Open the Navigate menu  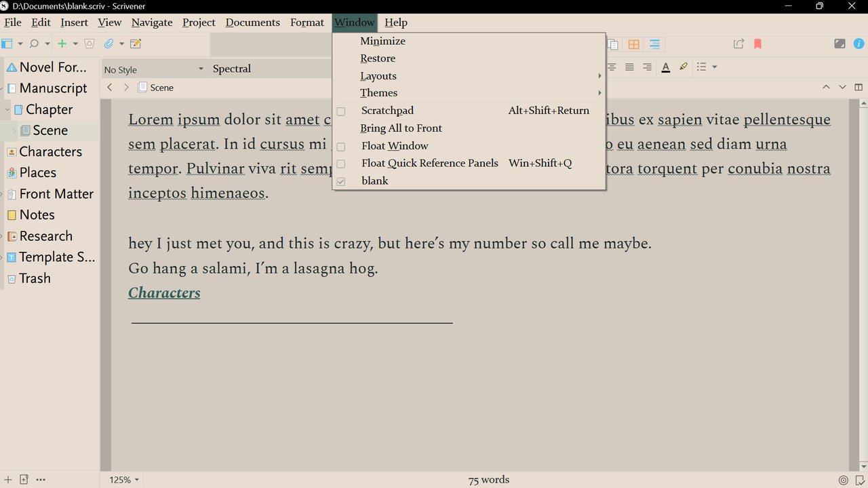point(152,22)
